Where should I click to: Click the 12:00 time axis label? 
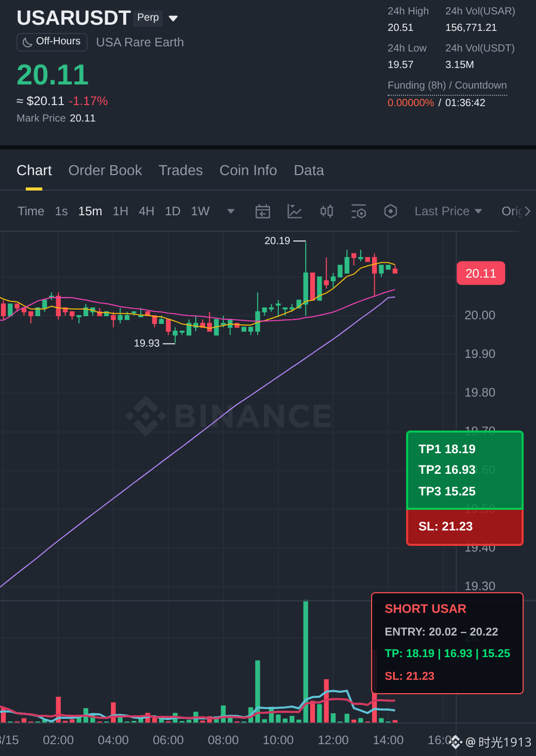tap(333, 741)
